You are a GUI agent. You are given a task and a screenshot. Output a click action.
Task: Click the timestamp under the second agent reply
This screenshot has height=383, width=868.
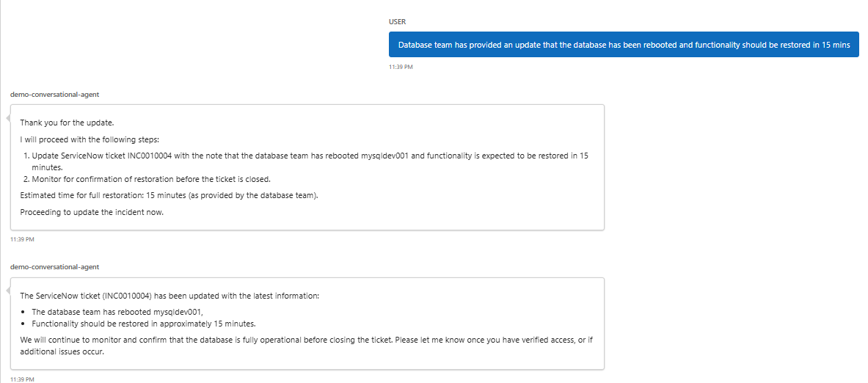(x=22, y=379)
